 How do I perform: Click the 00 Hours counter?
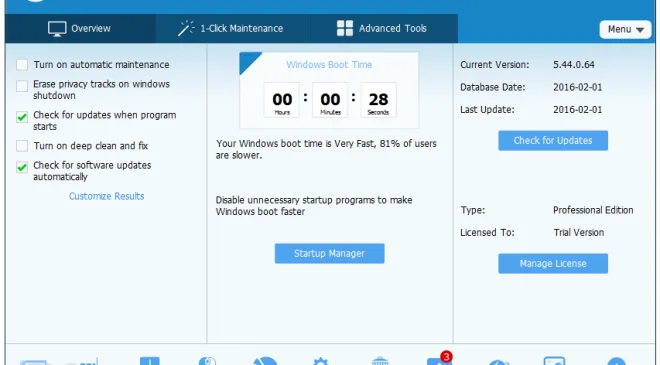coord(282,100)
